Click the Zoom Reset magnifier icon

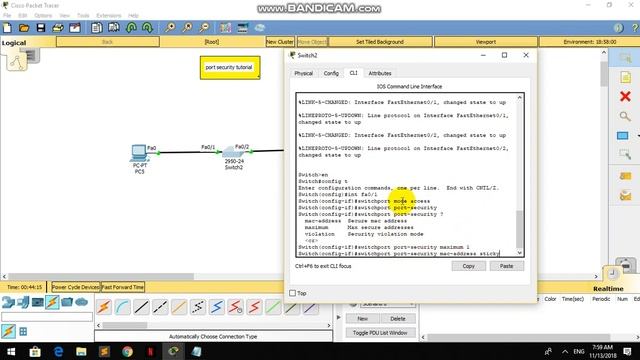click(x=187, y=28)
